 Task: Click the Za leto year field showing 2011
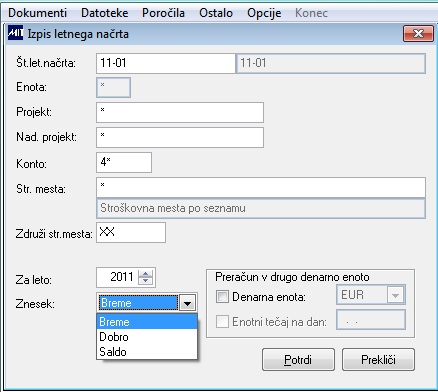coord(117,277)
